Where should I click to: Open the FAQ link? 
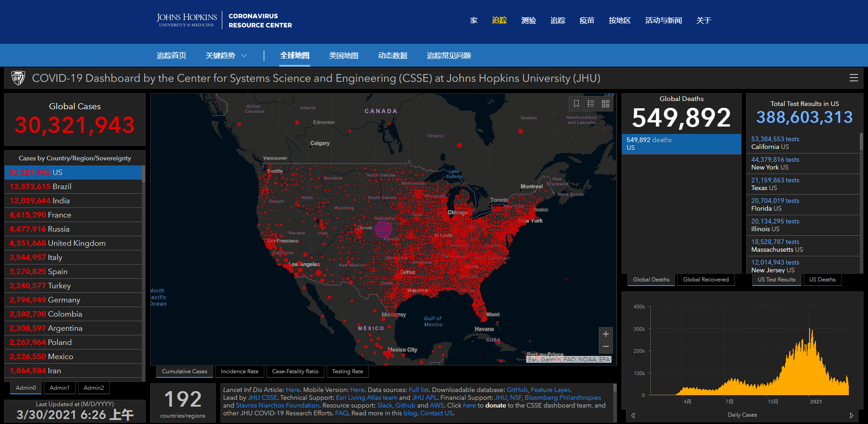(x=341, y=413)
